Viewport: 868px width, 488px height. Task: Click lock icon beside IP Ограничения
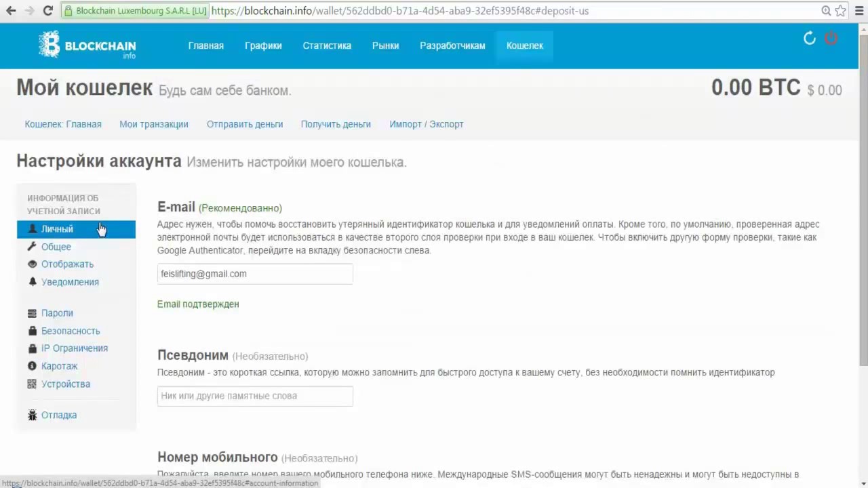tap(32, 348)
